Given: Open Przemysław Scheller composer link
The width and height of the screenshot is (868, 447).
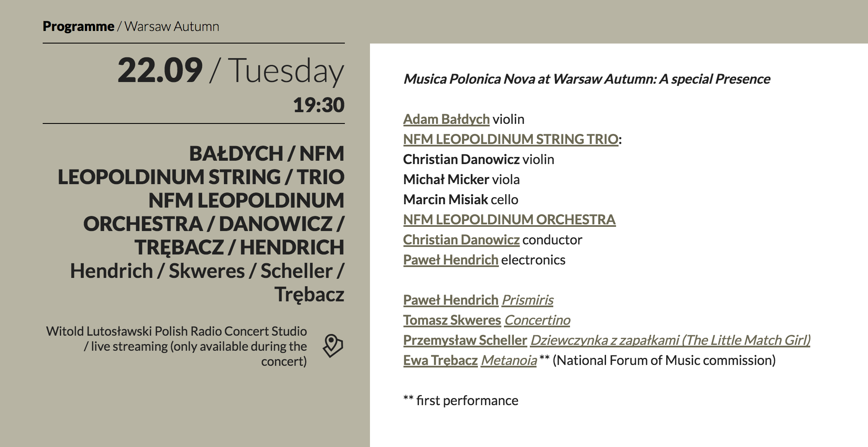Looking at the screenshot, I should click(465, 340).
